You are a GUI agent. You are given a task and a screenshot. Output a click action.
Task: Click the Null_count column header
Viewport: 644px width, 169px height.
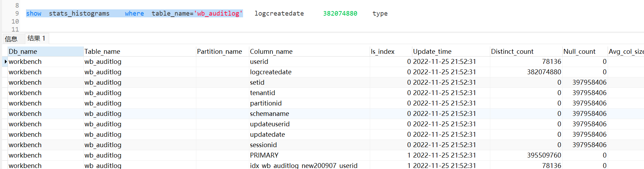click(x=579, y=51)
